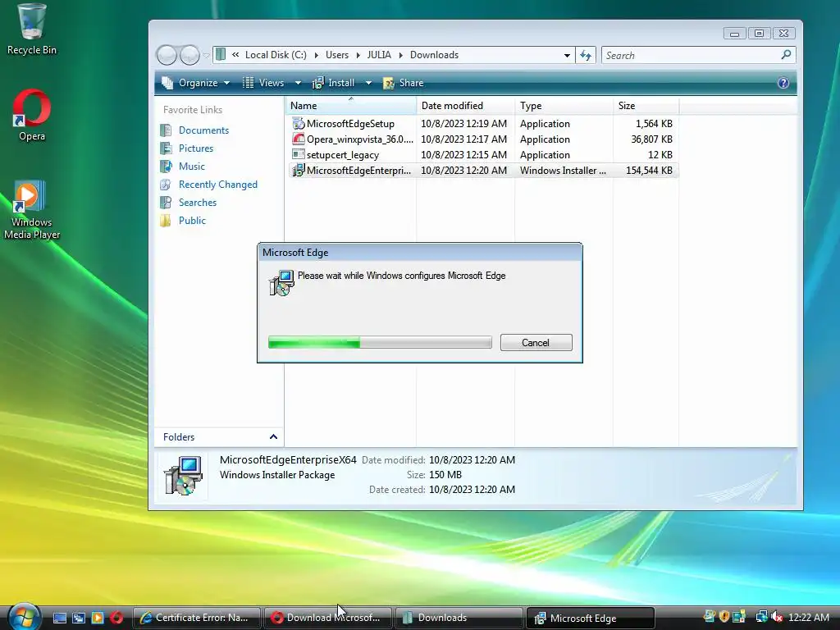Open Documents in Favorite Links
Screen dimensions: 840x630
203,130
